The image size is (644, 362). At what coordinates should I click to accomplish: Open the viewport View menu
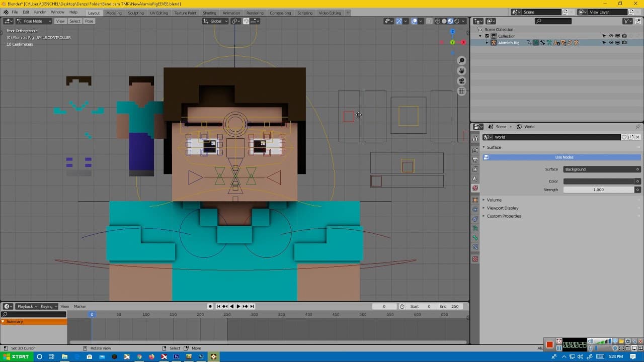60,21
